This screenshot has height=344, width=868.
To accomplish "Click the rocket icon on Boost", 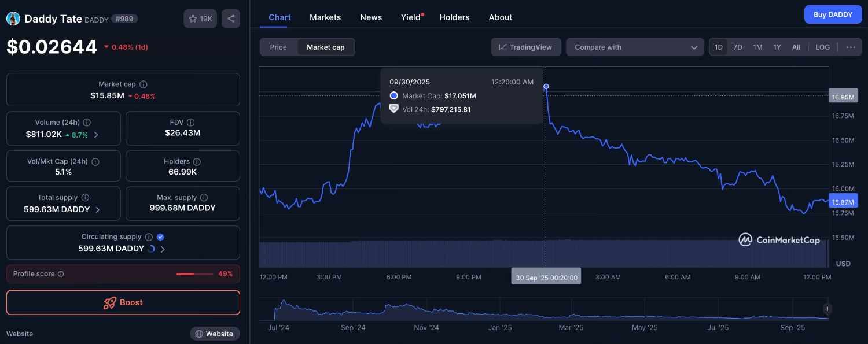I will pos(110,302).
